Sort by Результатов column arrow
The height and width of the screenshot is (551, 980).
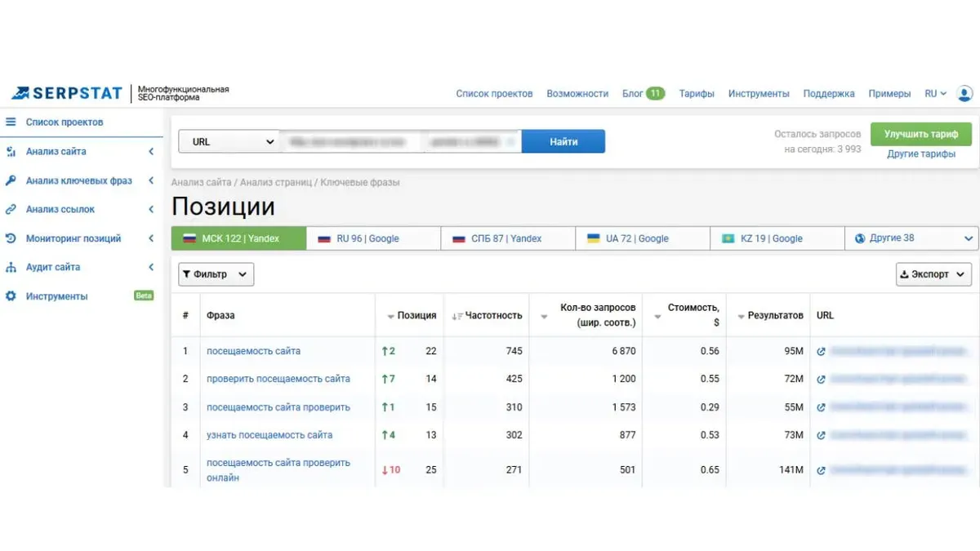point(741,316)
